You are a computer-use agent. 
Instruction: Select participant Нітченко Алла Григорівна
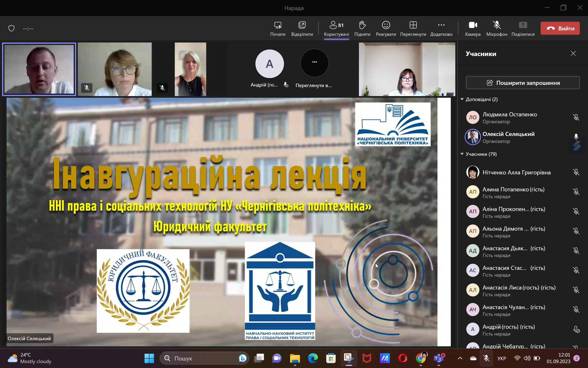tap(523, 172)
